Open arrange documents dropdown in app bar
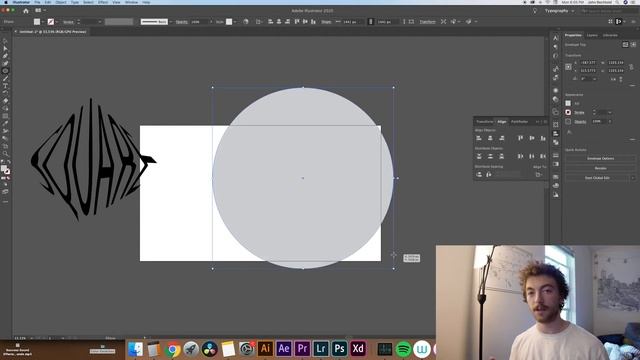 40,11
